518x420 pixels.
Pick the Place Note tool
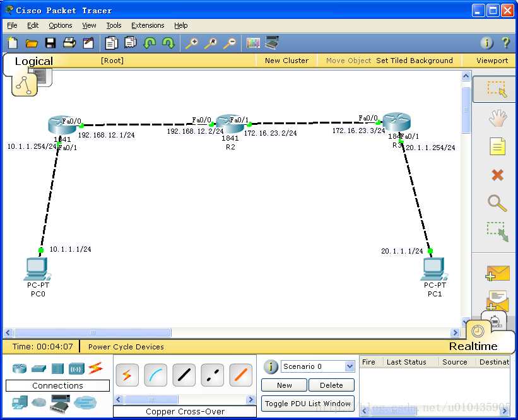498,146
